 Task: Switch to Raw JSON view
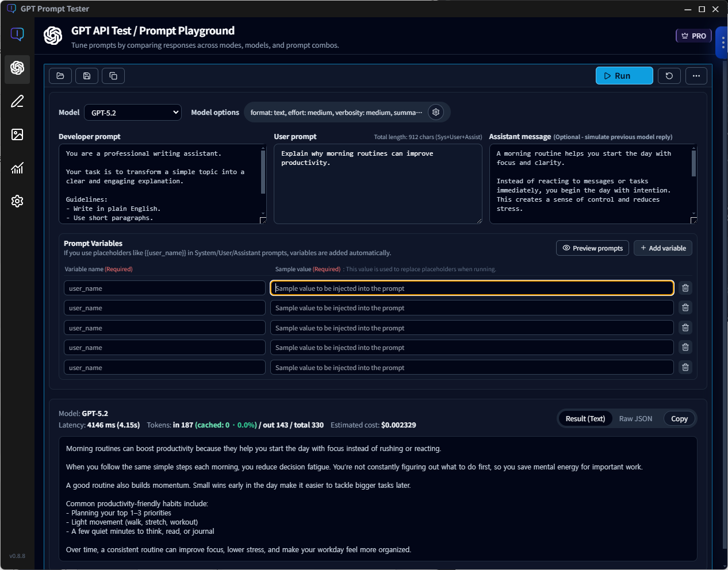635,419
